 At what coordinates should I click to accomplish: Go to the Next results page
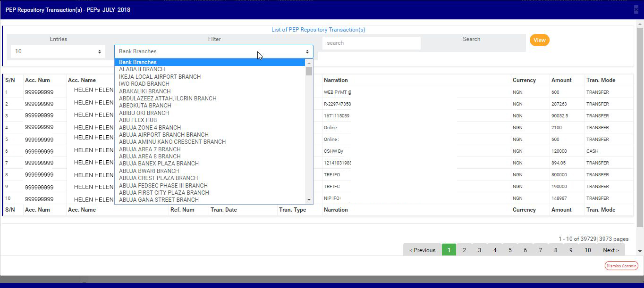coord(610,250)
